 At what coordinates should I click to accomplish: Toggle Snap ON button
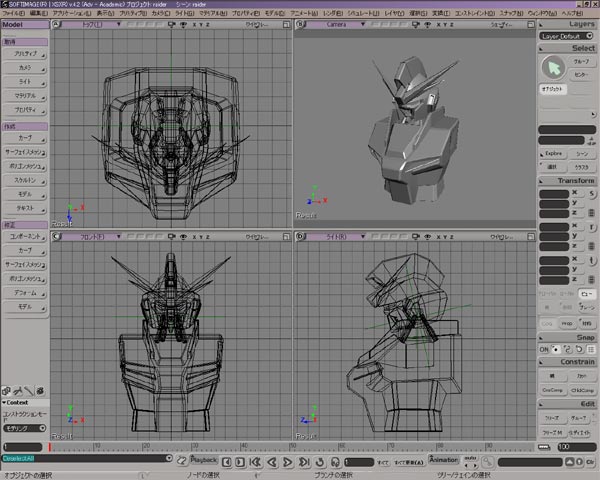(x=544, y=349)
